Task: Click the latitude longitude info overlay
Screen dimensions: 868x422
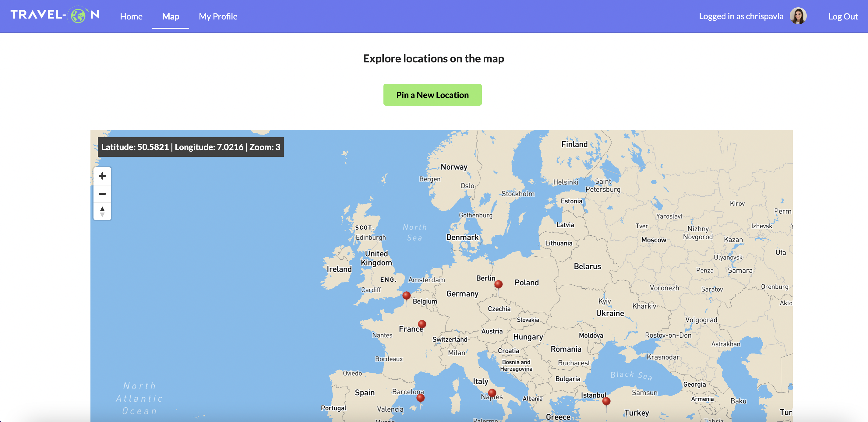Action: tap(190, 147)
